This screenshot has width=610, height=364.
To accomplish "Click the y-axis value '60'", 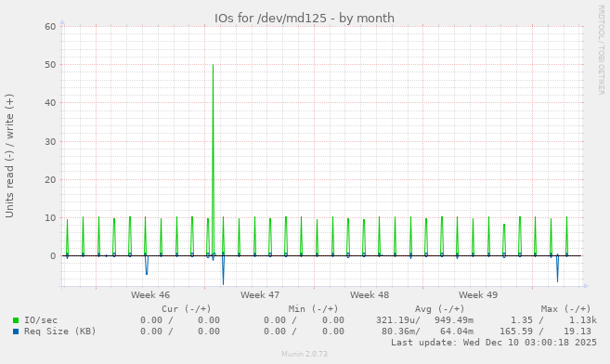I will coord(50,26).
